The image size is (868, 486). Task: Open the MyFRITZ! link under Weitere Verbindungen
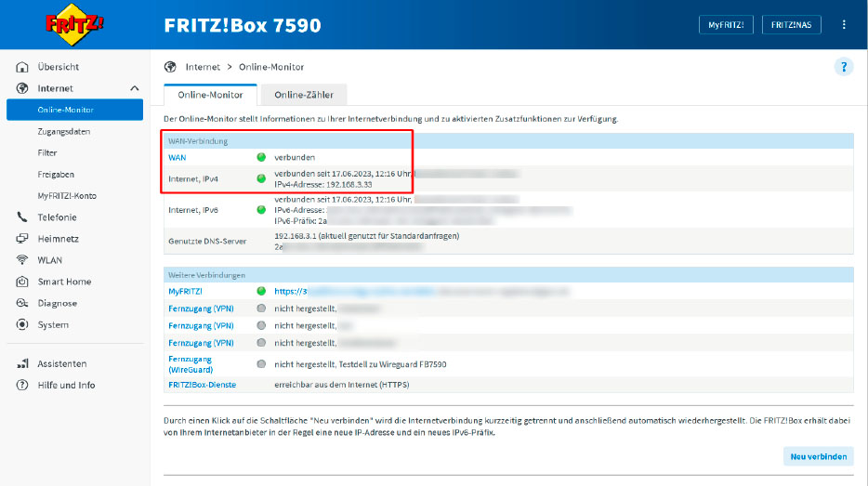coord(185,291)
